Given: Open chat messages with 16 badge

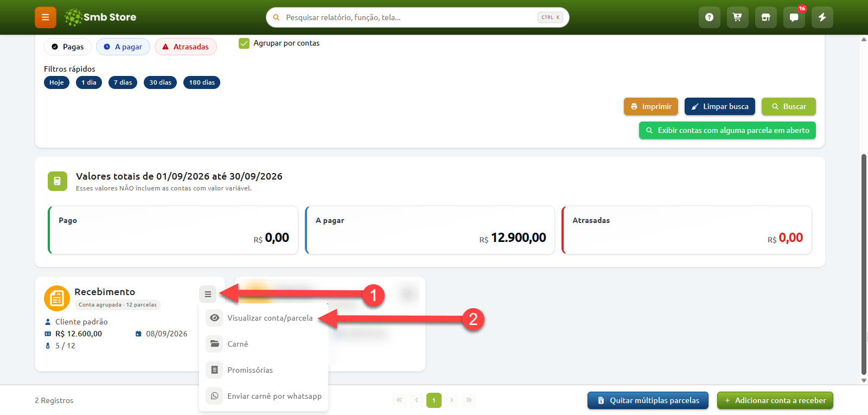Looking at the screenshot, I should 794,17.
